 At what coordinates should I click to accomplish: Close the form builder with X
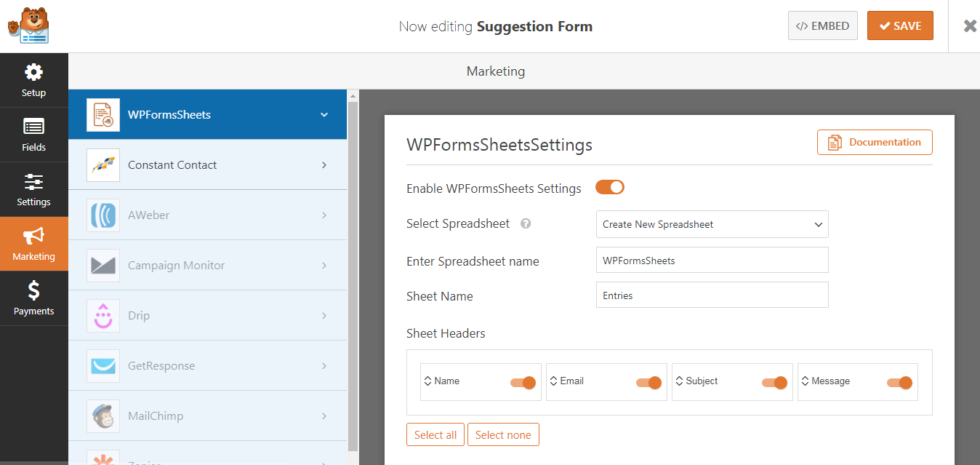(x=970, y=26)
